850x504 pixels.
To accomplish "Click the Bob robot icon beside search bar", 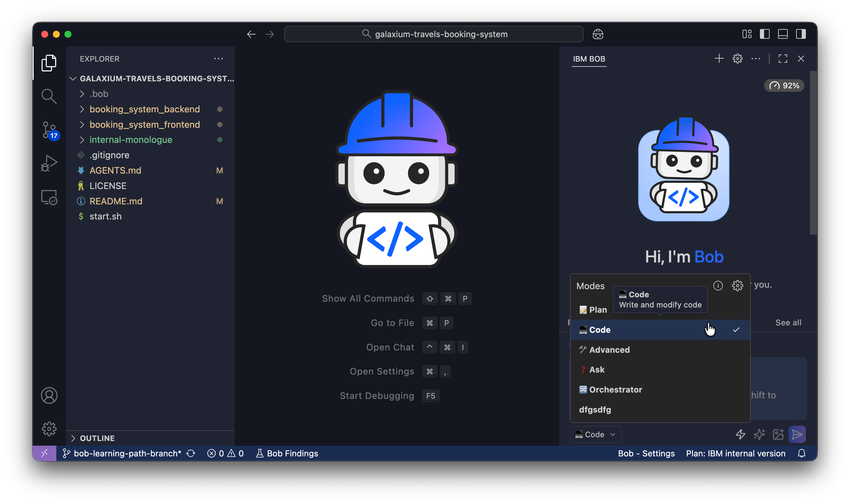I will [x=598, y=34].
